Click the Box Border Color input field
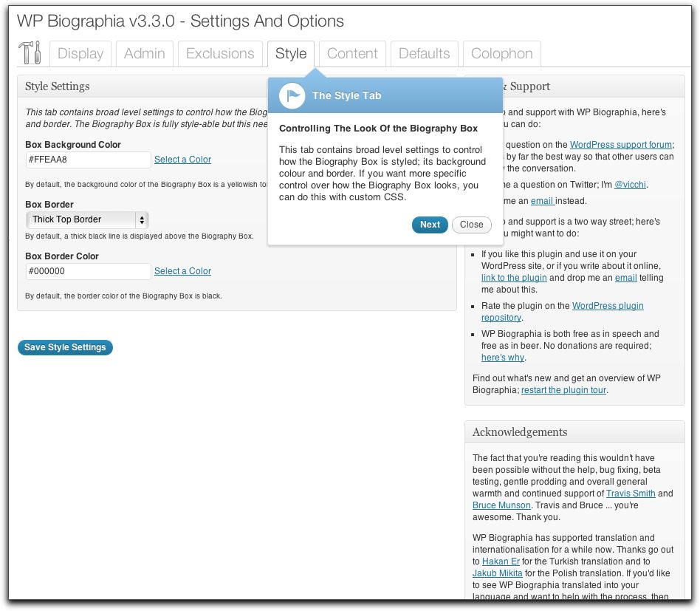The height and width of the screenshot is (611, 700). point(88,271)
